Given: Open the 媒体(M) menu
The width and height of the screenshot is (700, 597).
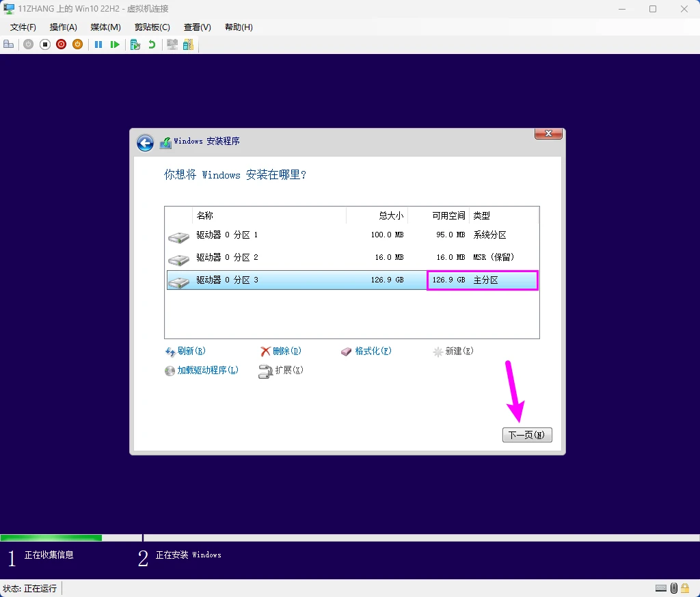Looking at the screenshot, I should pos(105,27).
